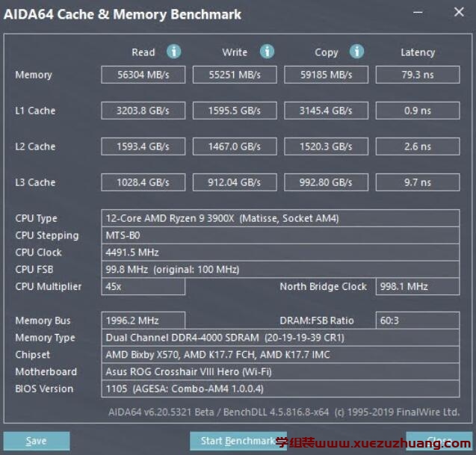Click the AIDA64 v6.20.5321 Beta version text
Viewport: 476px width, 455px height.
point(161,412)
